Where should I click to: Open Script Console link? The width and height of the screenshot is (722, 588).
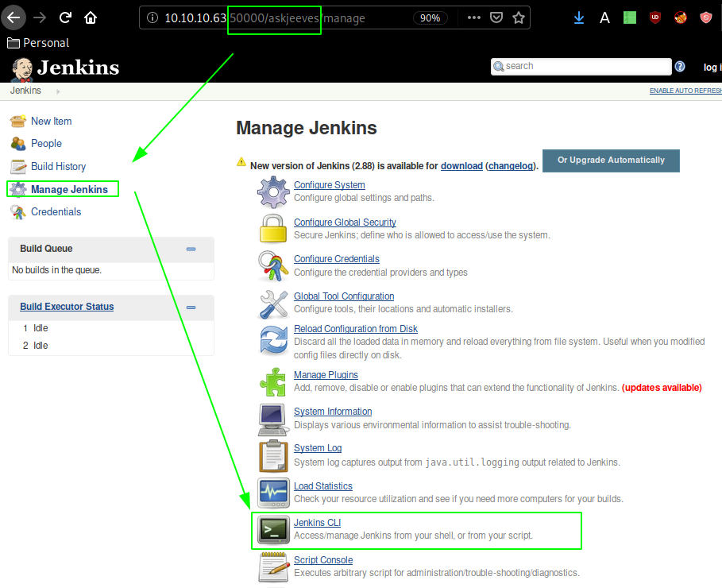point(323,560)
